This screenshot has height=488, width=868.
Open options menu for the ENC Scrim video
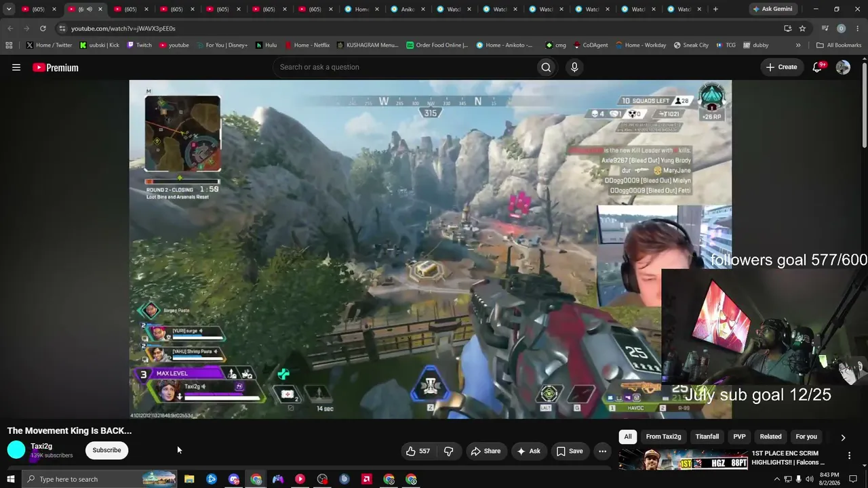click(849, 455)
